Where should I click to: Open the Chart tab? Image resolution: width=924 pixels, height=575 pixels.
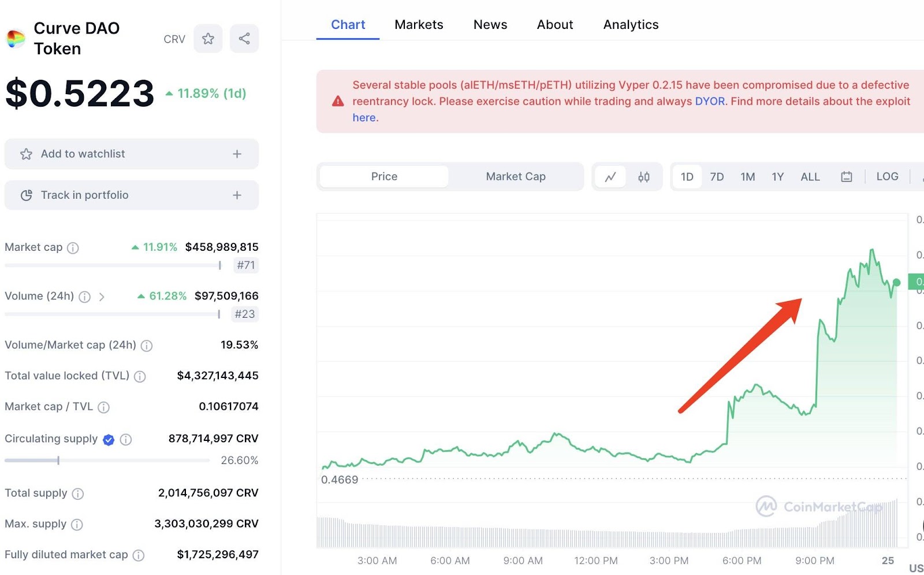point(348,25)
